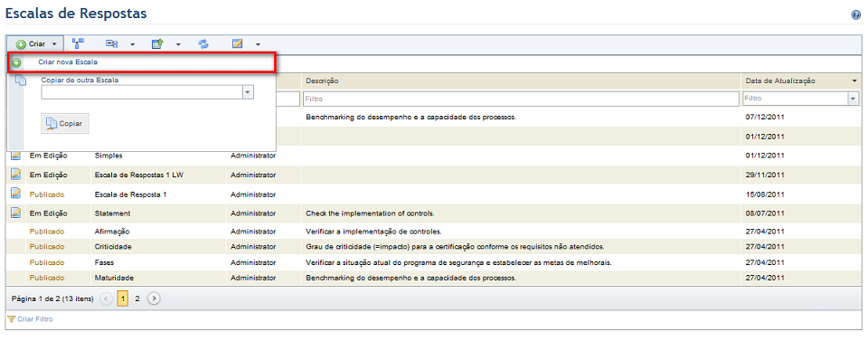The image size is (868, 341).
Task: Go to page 2 of results
Action: click(x=137, y=298)
